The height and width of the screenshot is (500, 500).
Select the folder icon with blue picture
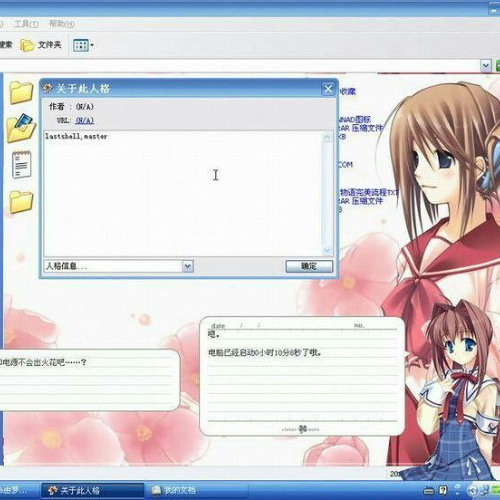click(x=21, y=128)
